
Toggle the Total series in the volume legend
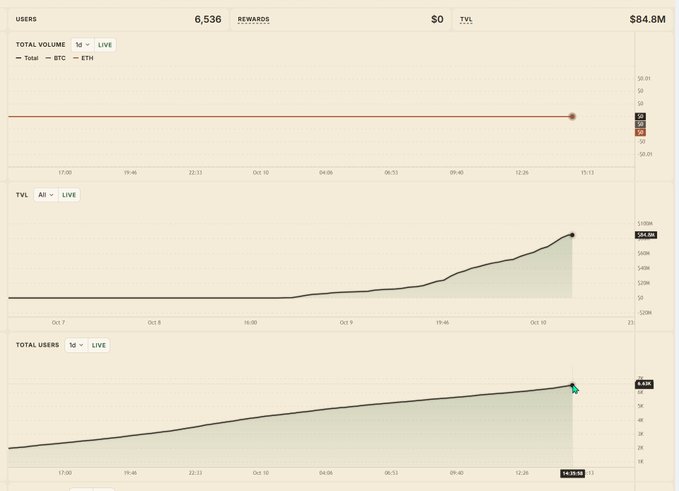[27, 58]
